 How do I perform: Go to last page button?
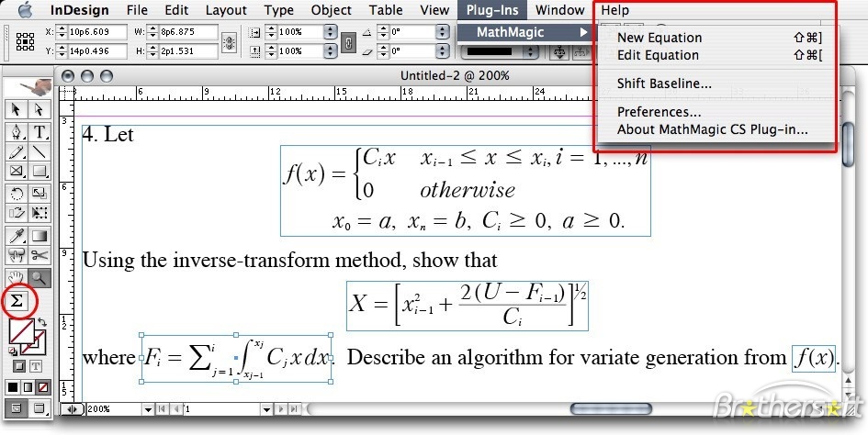[294, 409]
